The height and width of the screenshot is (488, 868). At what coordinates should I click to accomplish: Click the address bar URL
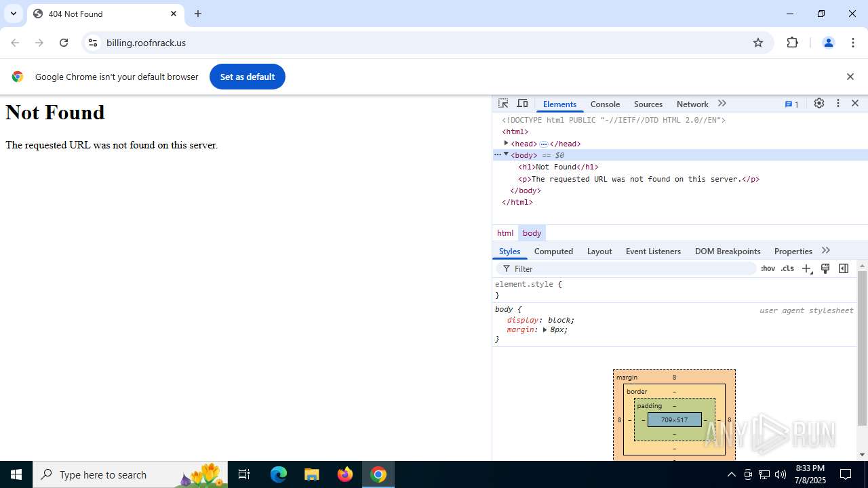(146, 43)
